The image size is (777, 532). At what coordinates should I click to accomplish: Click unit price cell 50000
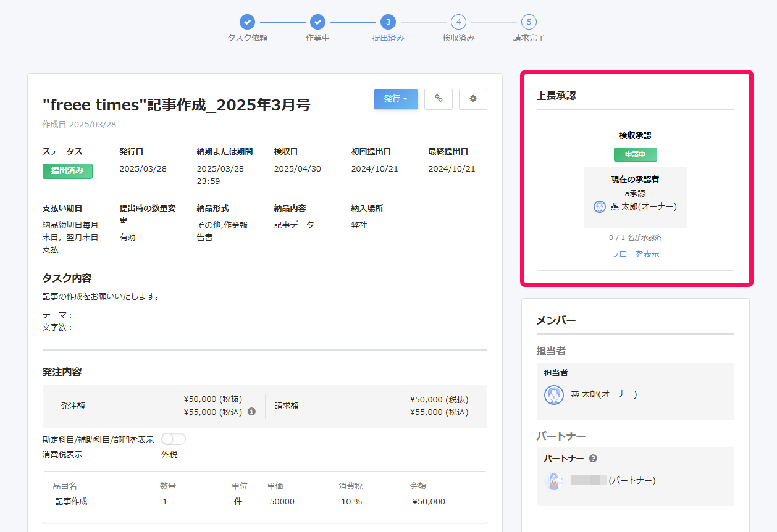click(x=282, y=502)
